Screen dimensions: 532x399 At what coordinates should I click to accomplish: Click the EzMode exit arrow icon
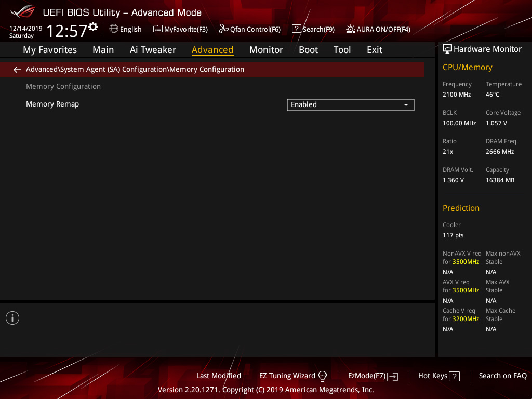393,376
